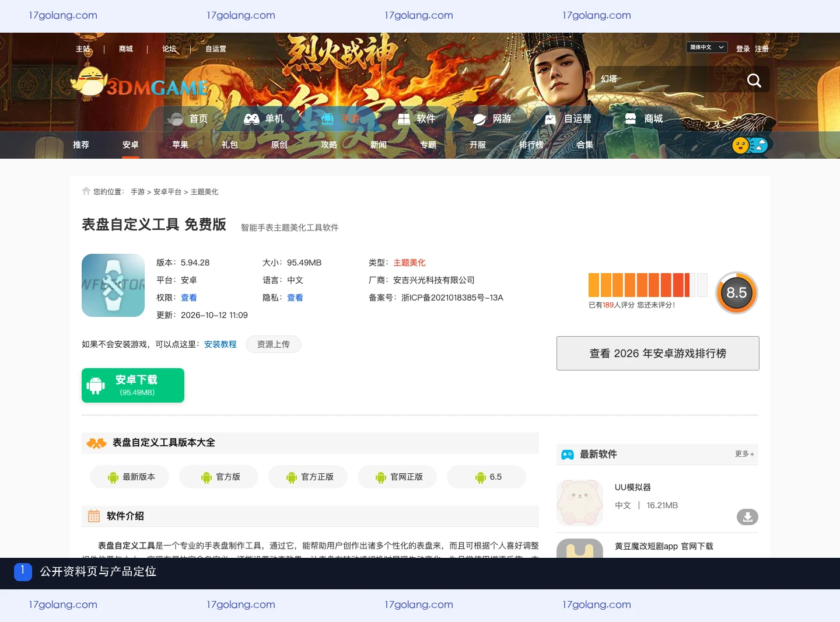This screenshot has height=622, width=840.
Task: Open the 排行榜 sub-tab
Action: (x=531, y=145)
